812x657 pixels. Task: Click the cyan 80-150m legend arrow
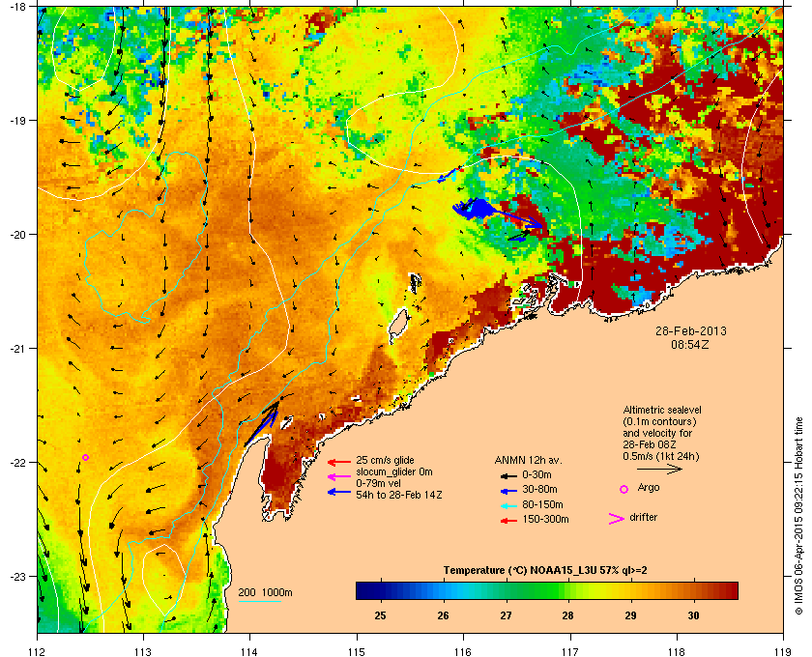click(x=509, y=506)
